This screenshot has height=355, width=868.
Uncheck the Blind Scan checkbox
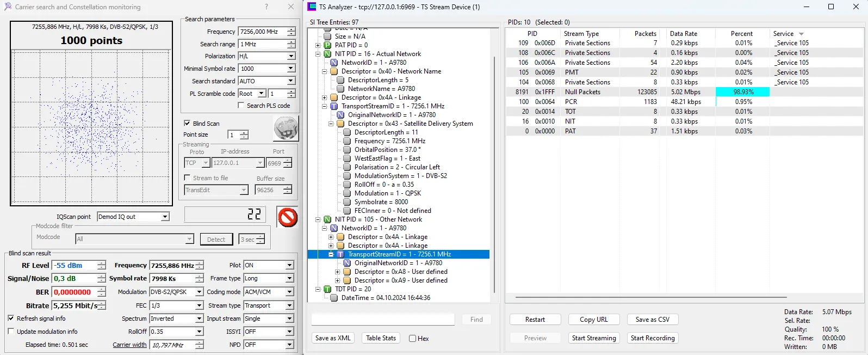click(x=187, y=124)
